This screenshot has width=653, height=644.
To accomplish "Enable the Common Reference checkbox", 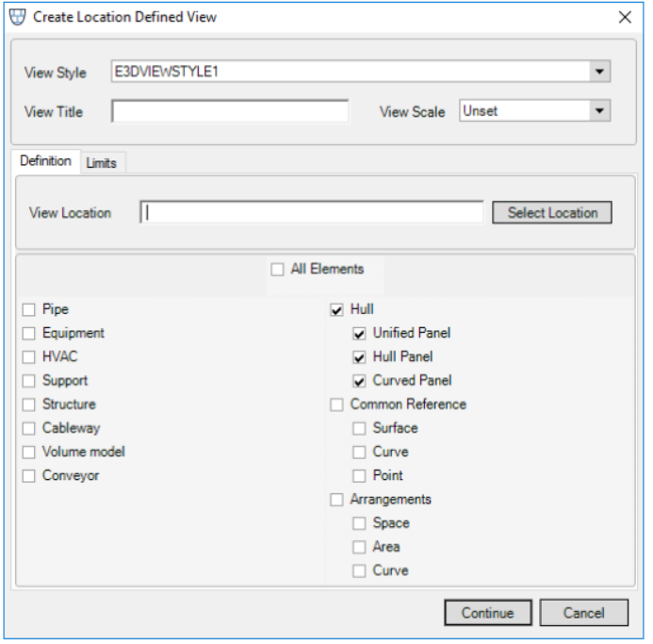I will [x=336, y=405].
